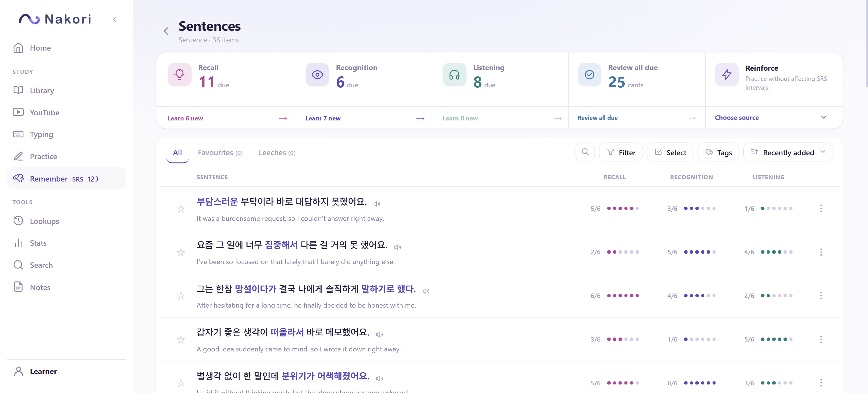
Task: Open more options for 부담스러운 sentence row
Action: click(821, 208)
